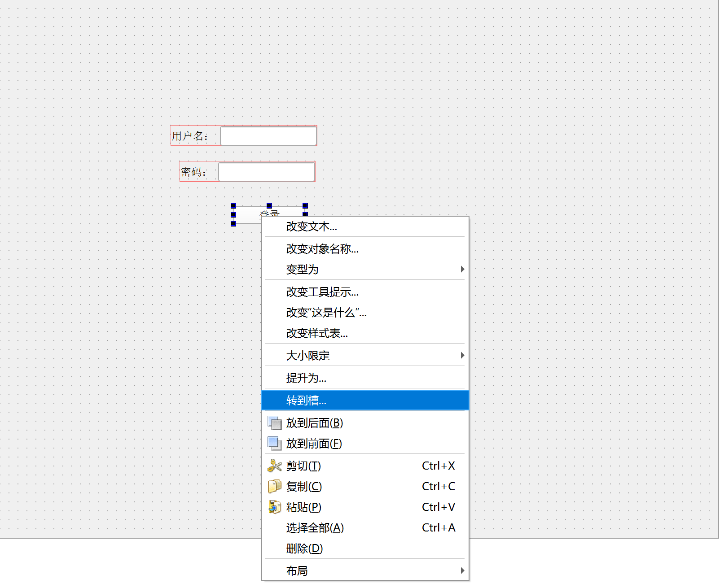This screenshot has height=588, width=724.
Task: Click the 登录 button on the form
Action: pyautogui.click(x=247, y=214)
